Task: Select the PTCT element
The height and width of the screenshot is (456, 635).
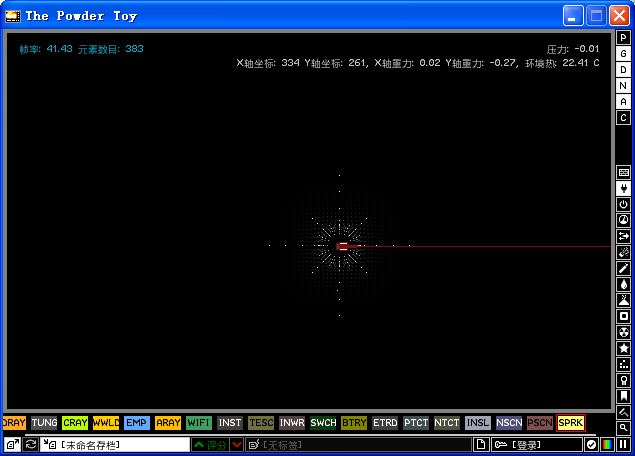Action: click(416, 423)
